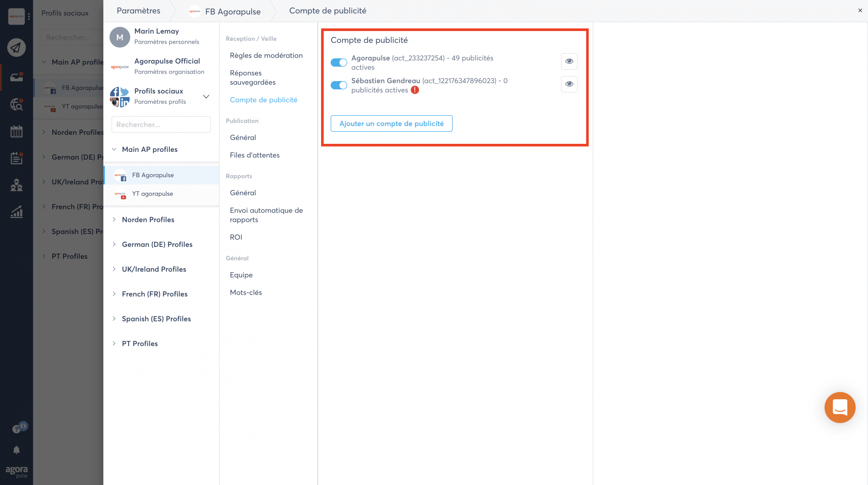Click the Agorapulse logo at the top of the sidebar
The height and width of the screenshot is (485, 868).
point(16,16)
